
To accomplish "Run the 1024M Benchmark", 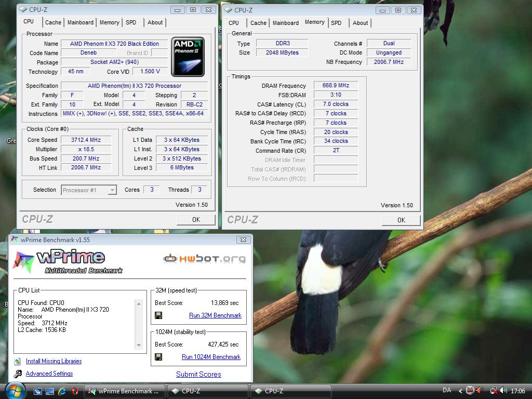I will [211, 356].
